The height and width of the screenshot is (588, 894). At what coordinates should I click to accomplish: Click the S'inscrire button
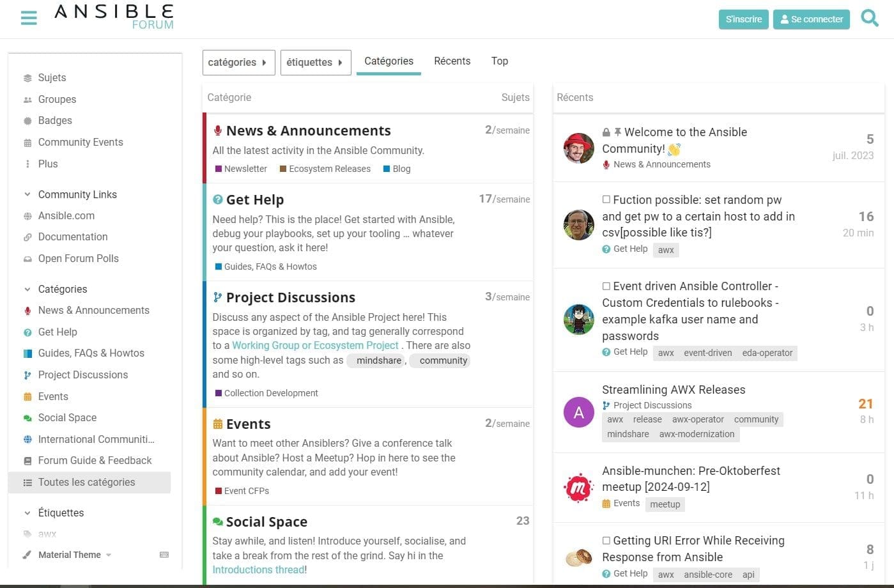click(743, 19)
